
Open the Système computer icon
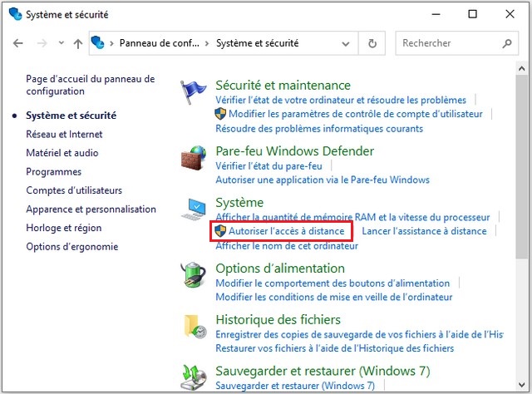(x=194, y=209)
